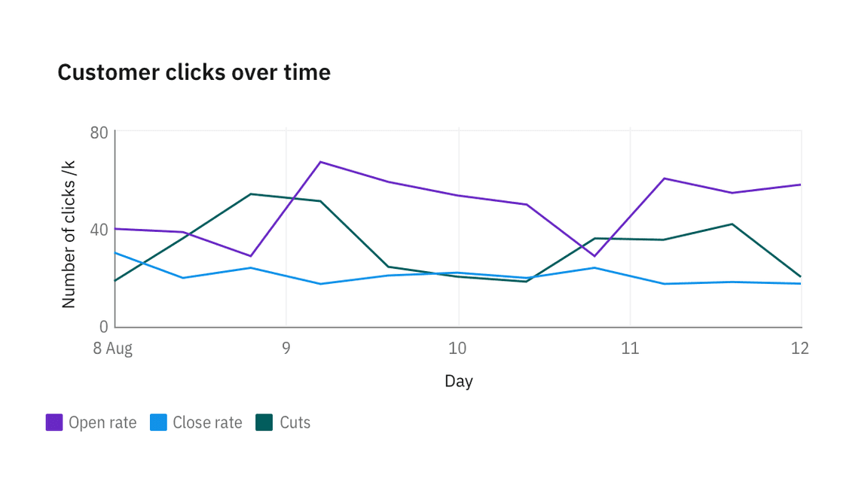The width and height of the screenshot is (868, 488).
Task: Select the 9 tick on the Day axis
Action: (x=286, y=349)
